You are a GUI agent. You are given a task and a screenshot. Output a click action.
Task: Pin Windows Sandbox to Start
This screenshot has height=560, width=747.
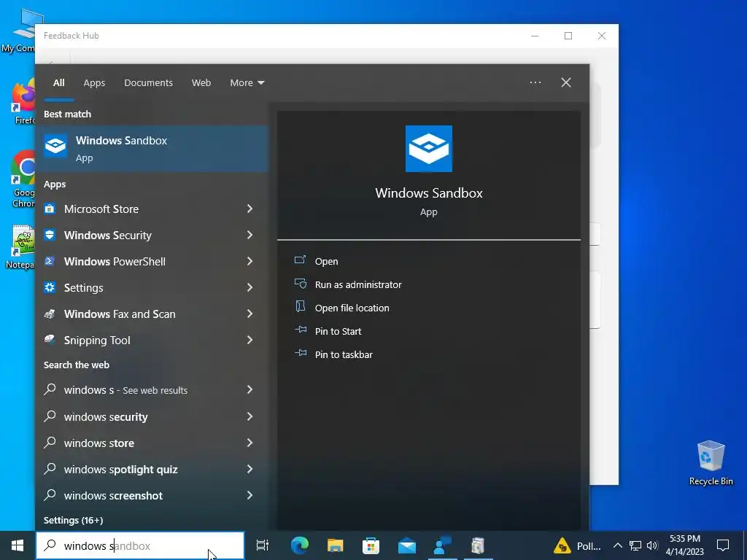pos(328,331)
